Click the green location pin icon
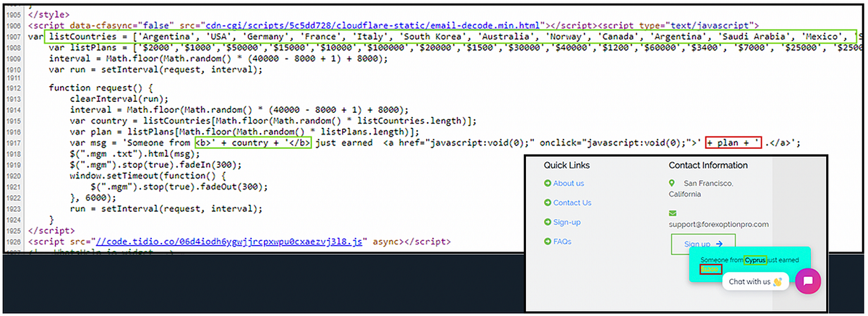 [x=672, y=184]
